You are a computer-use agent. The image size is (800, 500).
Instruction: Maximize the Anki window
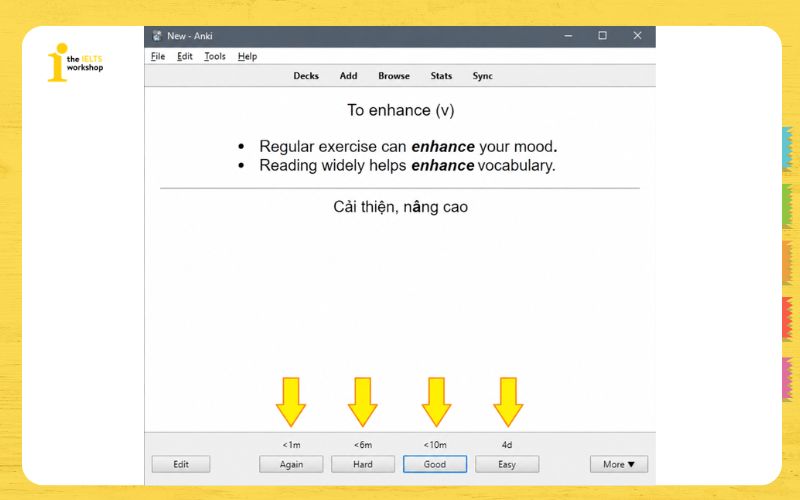click(x=603, y=36)
